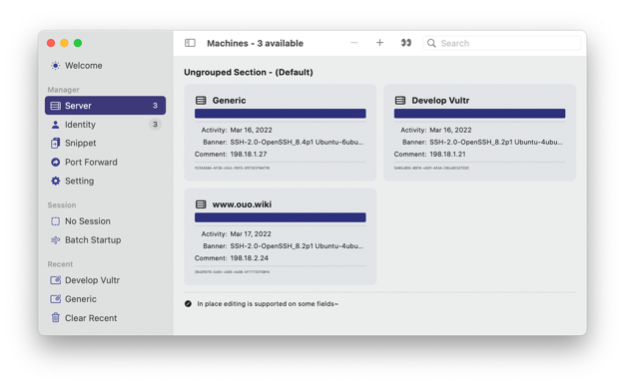Image resolution: width=625 pixels, height=390 pixels.
Task: Click Machines - 3 available title
Action: point(255,43)
